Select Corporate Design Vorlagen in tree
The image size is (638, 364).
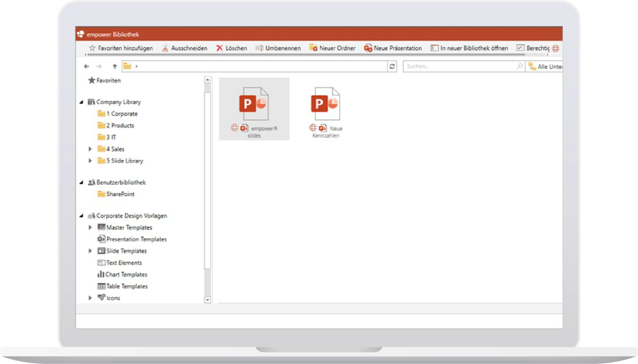point(127,216)
